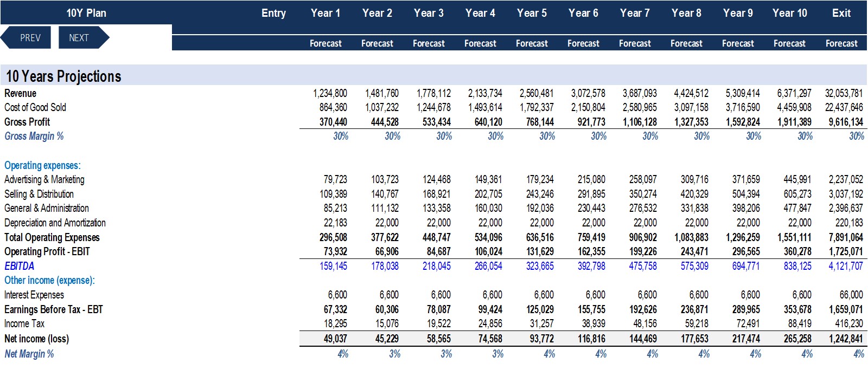This screenshot has width=868, height=376.
Task: Click EBITDA value 159,145
Action: coord(334,266)
